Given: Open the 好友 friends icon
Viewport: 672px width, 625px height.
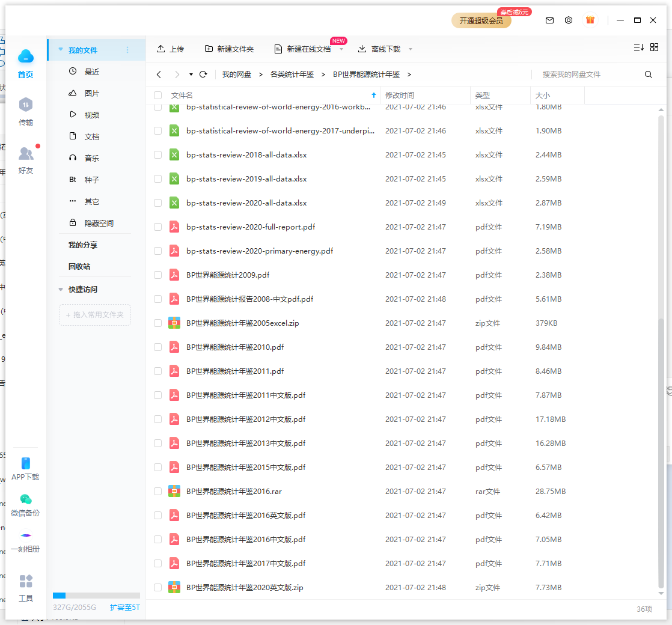Looking at the screenshot, I should coord(26,153).
